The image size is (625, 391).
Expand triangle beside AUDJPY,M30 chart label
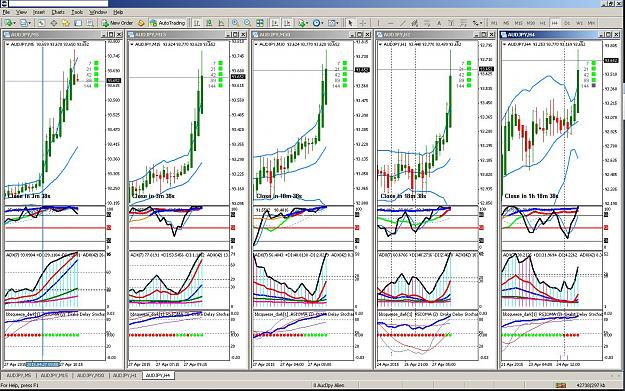click(256, 44)
